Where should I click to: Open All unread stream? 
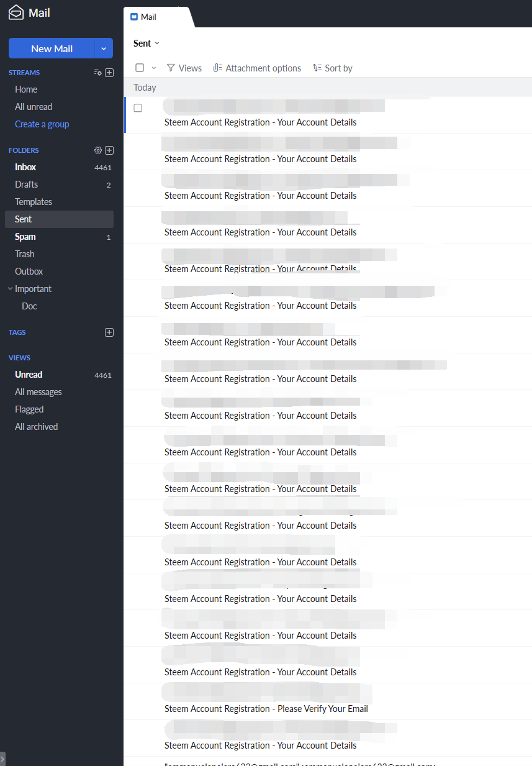[x=34, y=107]
